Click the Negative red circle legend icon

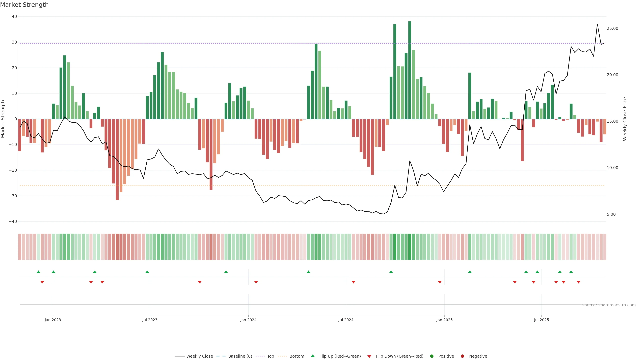[x=462, y=356]
